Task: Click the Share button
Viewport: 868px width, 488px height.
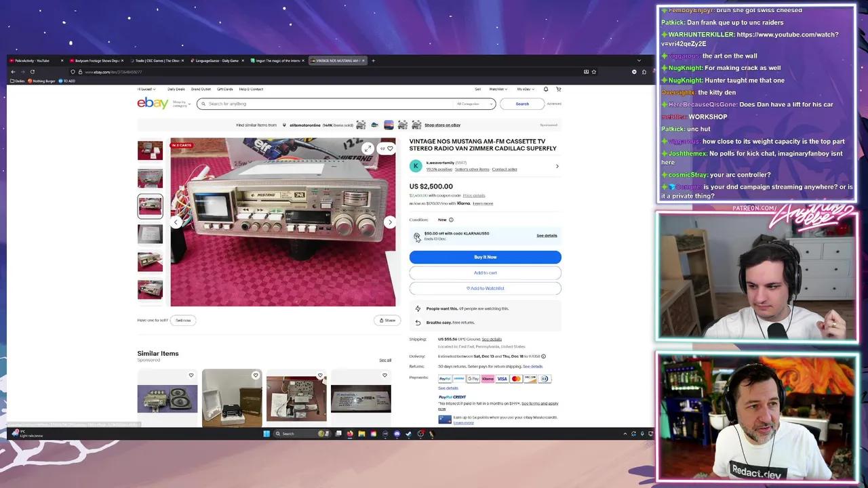Action: click(387, 320)
